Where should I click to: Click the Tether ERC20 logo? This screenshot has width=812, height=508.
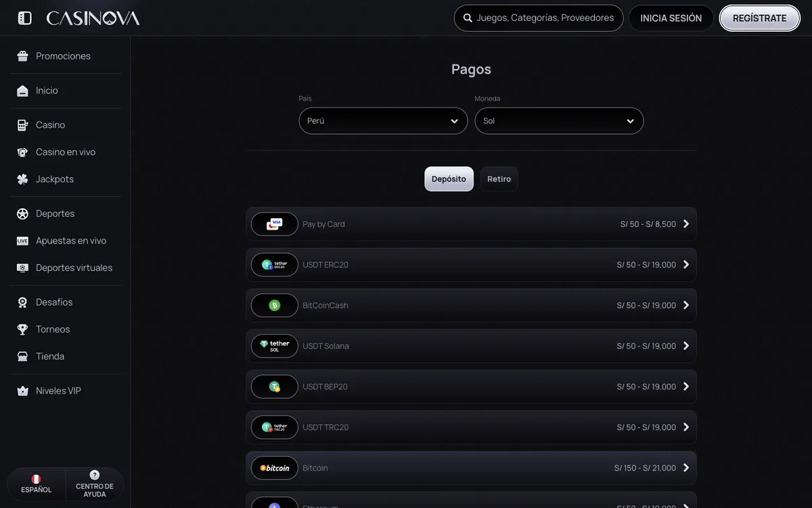coord(275,265)
